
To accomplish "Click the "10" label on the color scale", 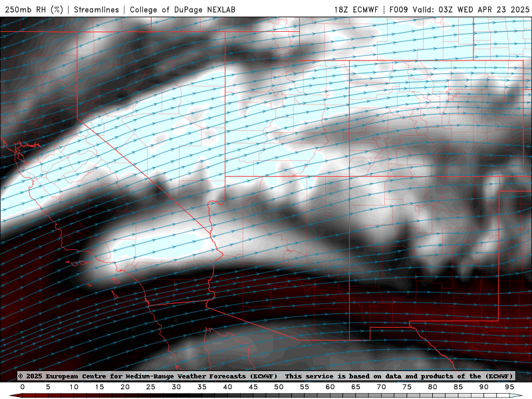I will click(74, 387).
